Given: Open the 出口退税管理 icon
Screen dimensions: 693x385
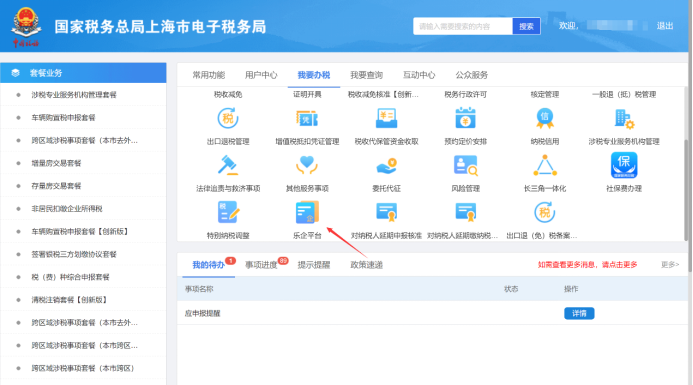Looking at the screenshot, I should 228,118.
